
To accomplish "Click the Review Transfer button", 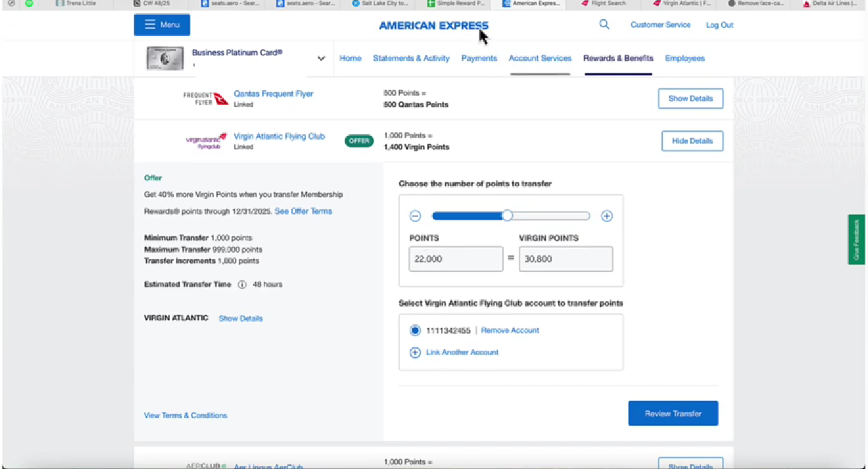I will tap(673, 413).
